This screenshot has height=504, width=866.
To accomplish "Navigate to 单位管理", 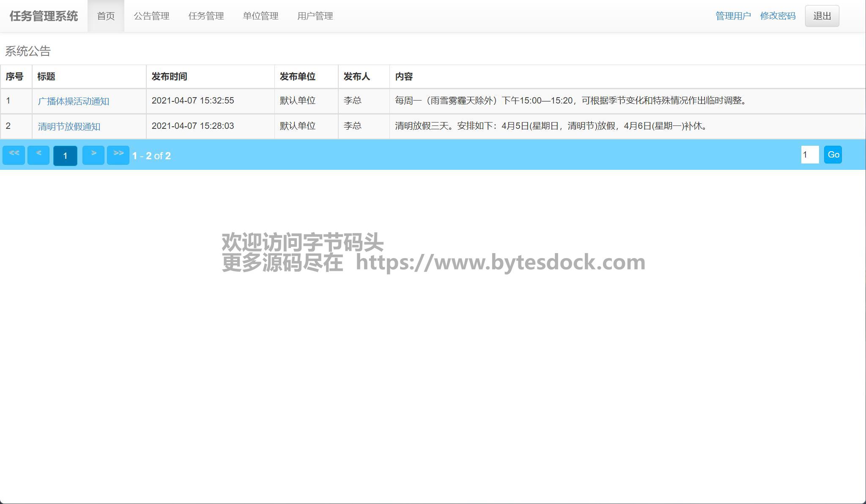I will pos(260,16).
